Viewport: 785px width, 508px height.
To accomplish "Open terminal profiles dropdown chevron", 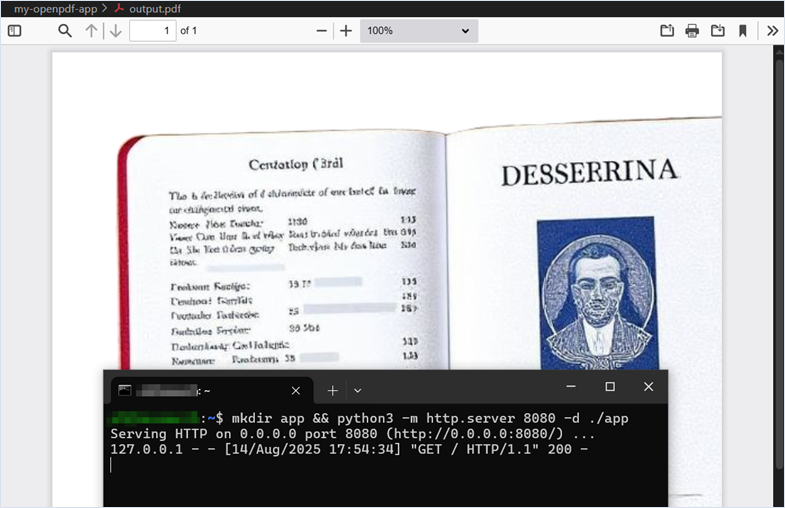I will click(x=358, y=390).
